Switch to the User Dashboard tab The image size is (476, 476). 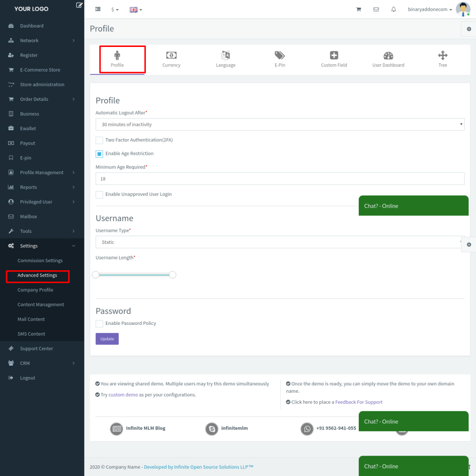(x=388, y=59)
